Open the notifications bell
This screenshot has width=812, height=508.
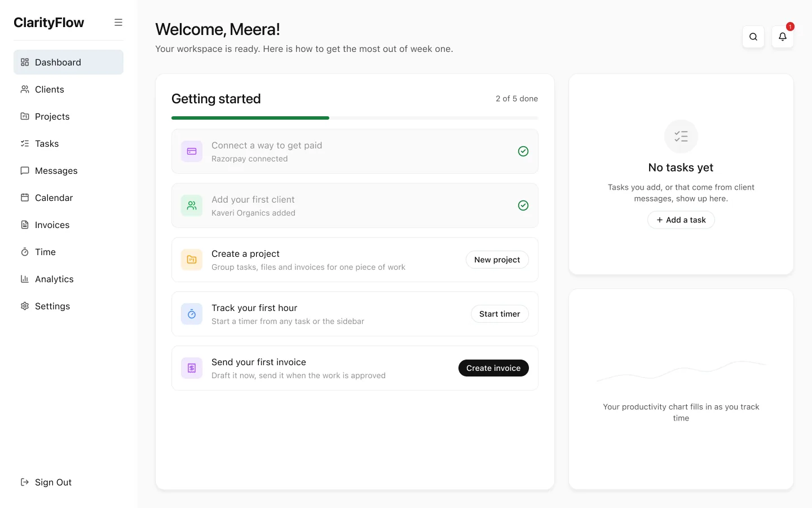coord(783,37)
